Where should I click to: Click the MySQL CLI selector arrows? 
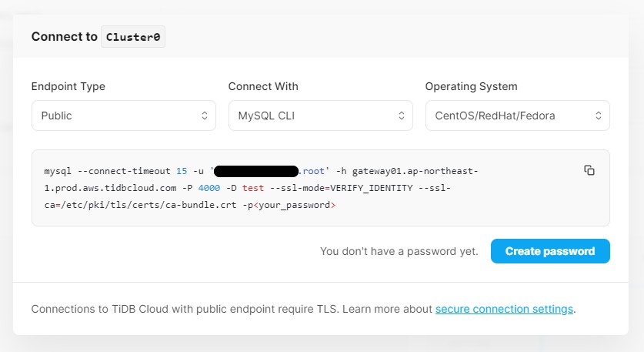click(x=402, y=116)
